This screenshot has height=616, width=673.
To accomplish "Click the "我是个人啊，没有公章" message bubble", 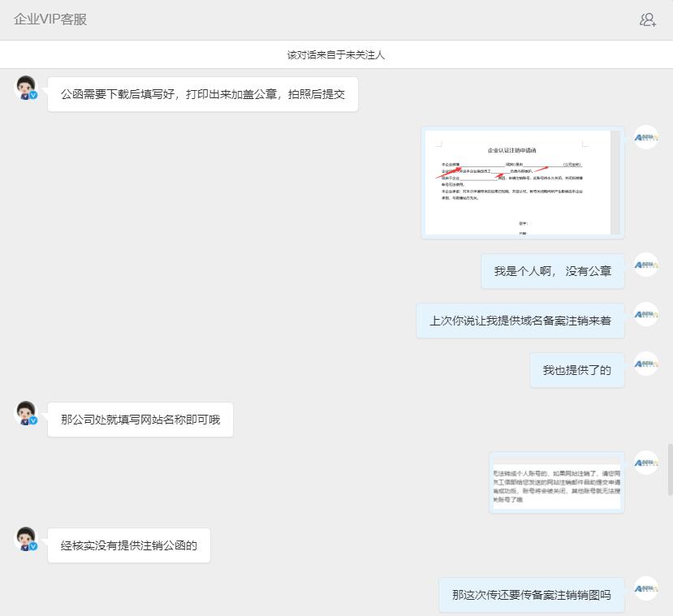I will pos(553,272).
